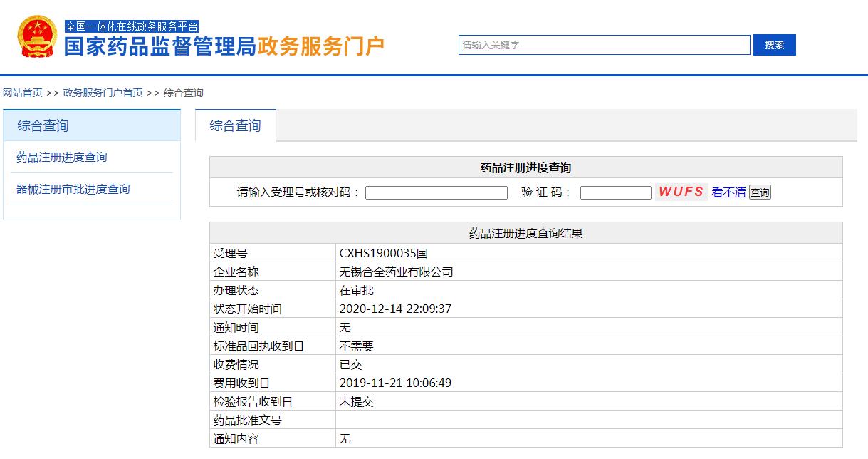Image resolution: width=868 pixels, height=459 pixels.
Task: Select company name 无锡合全药业有限公司
Action: coord(397,272)
